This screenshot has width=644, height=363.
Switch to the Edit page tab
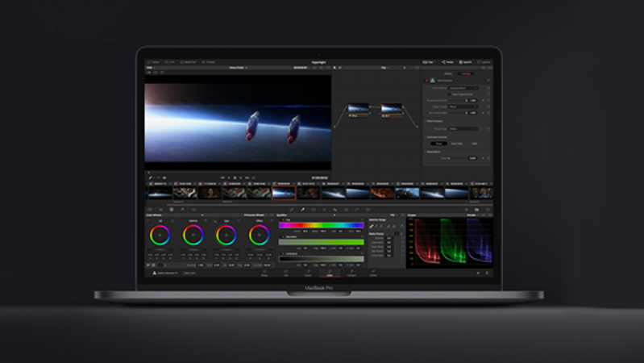[x=286, y=273]
